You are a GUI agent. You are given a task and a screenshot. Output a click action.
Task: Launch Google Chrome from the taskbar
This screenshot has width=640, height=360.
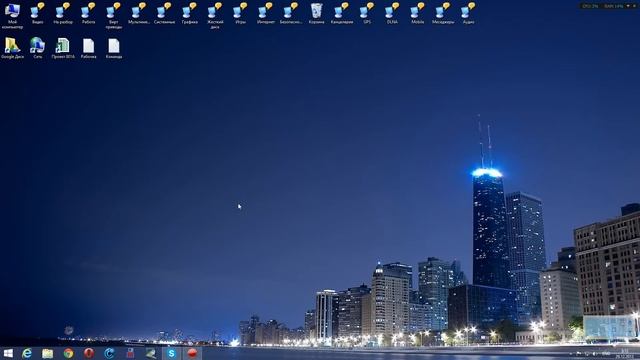pos(68,353)
